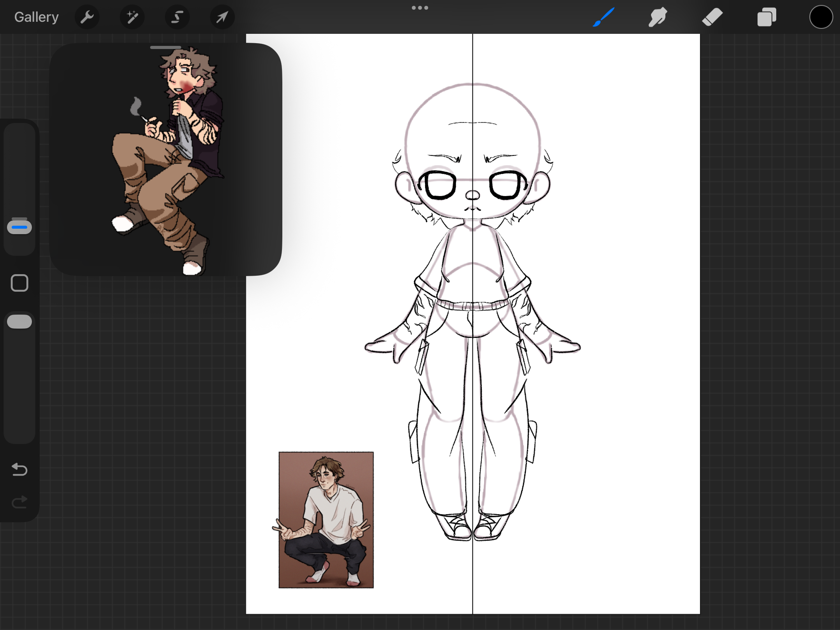Select the Paint brush tool
840x630 pixels.
pyautogui.click(x=604, y=17)
